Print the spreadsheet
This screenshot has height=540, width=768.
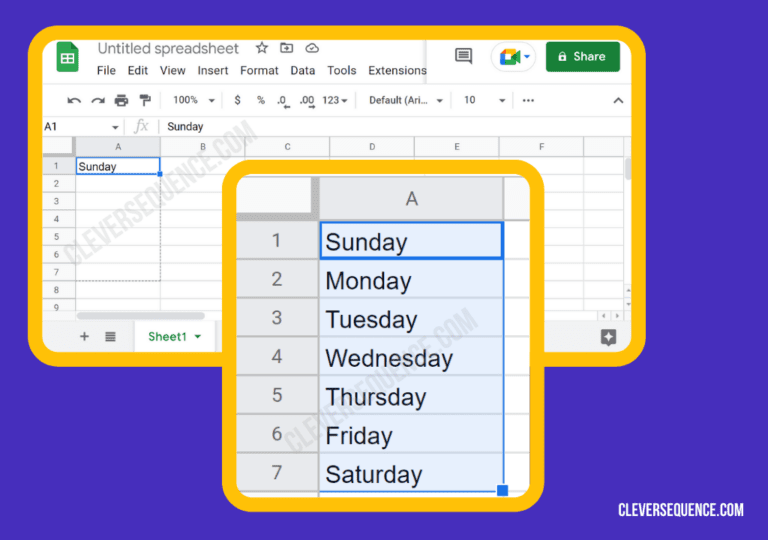[121, 100]
